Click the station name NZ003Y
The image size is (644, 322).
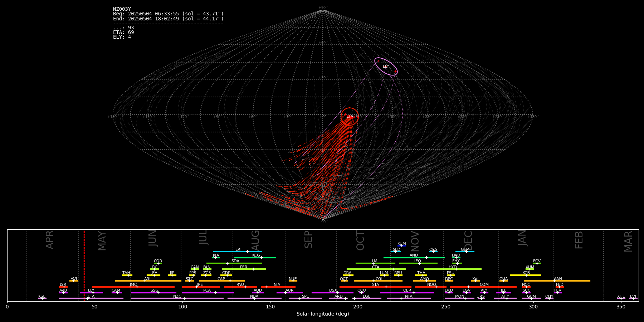click(122, 9)
